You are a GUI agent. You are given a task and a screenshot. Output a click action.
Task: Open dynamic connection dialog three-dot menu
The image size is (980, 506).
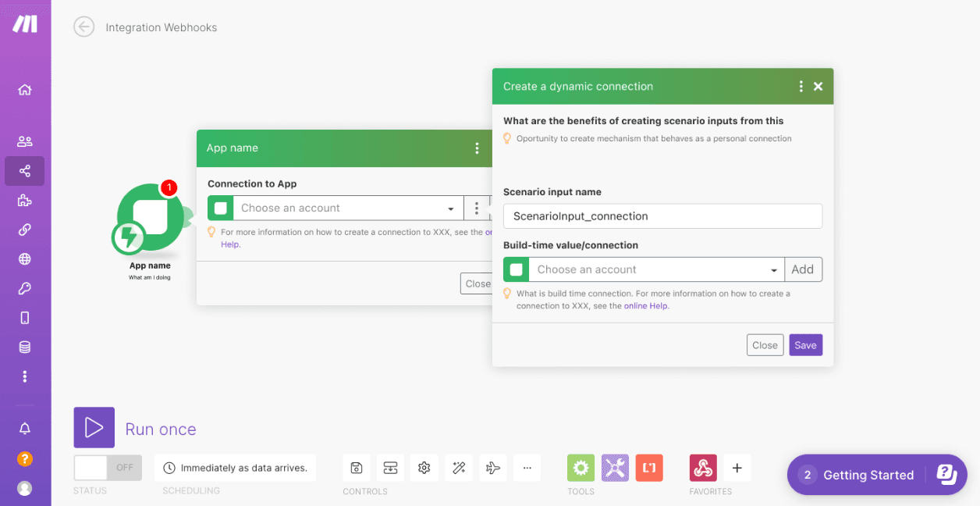point(801,87)
